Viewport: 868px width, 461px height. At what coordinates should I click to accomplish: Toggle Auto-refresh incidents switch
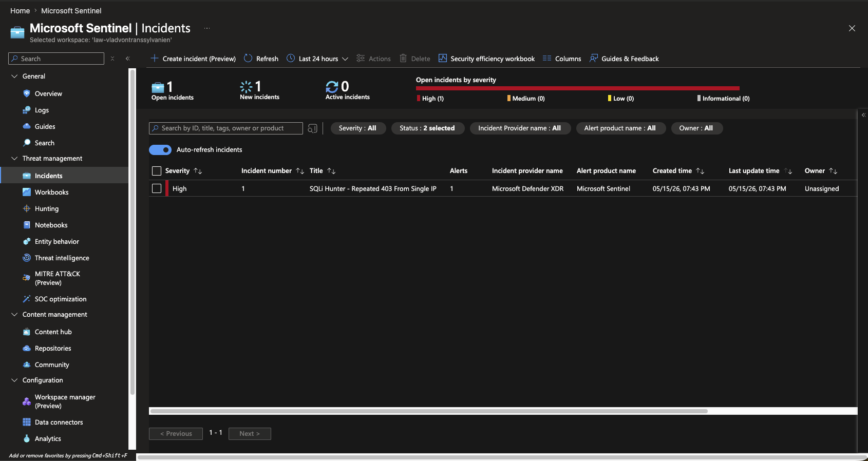(160, 150)
